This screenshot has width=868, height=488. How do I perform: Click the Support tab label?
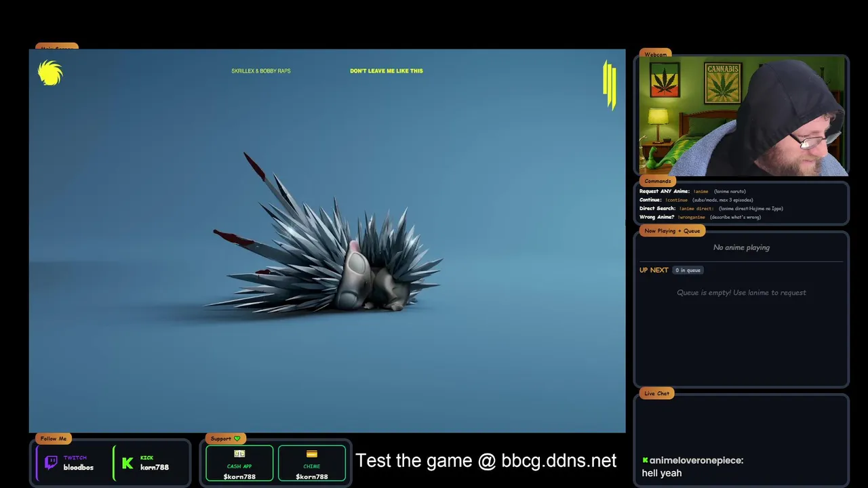(x=225, y=439)
